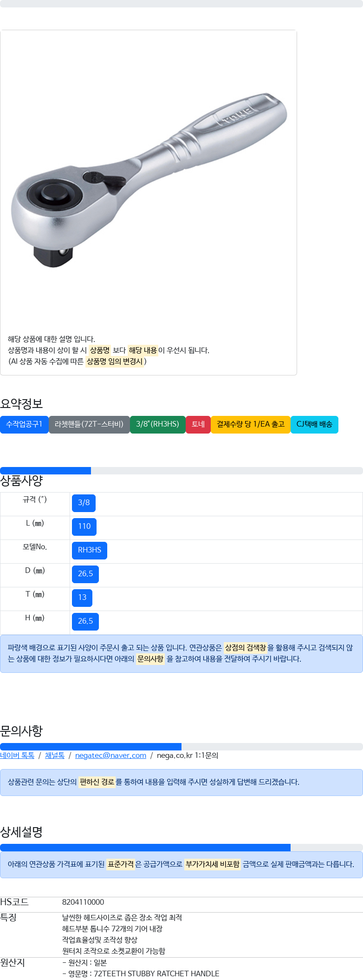The height and width of the screenshot is (980, 363).
Task: Click the HS코드 number 8204110000
Action: (x=83, y=902)
